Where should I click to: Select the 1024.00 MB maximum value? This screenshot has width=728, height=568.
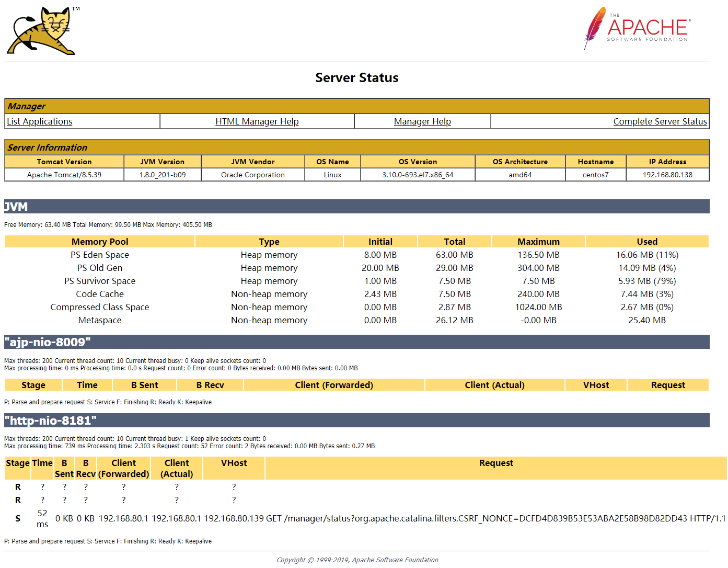(x=538, y=307)
